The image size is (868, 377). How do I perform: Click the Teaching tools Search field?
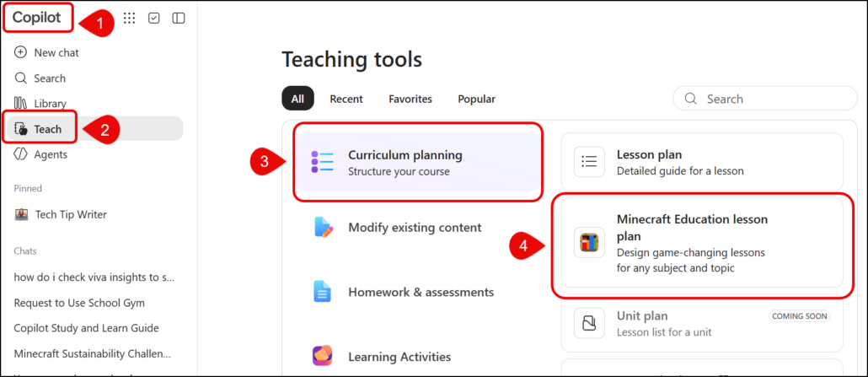[765, 99]
